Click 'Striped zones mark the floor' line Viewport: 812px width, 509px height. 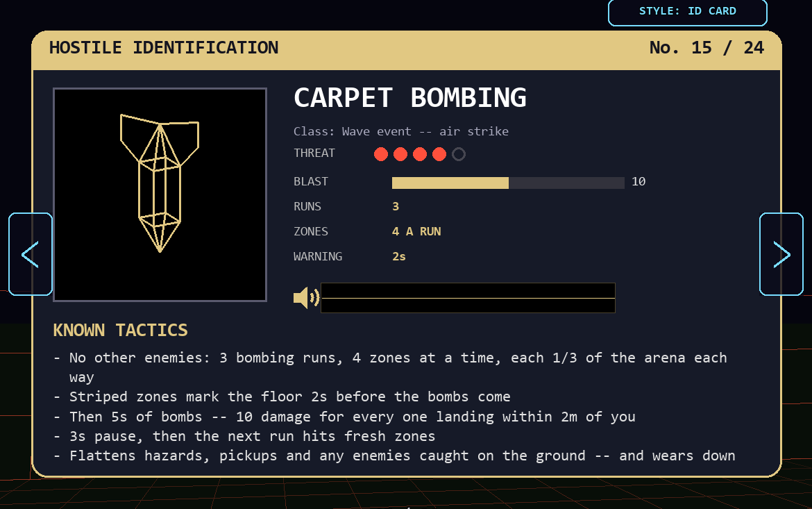click(x=282, y=397)
